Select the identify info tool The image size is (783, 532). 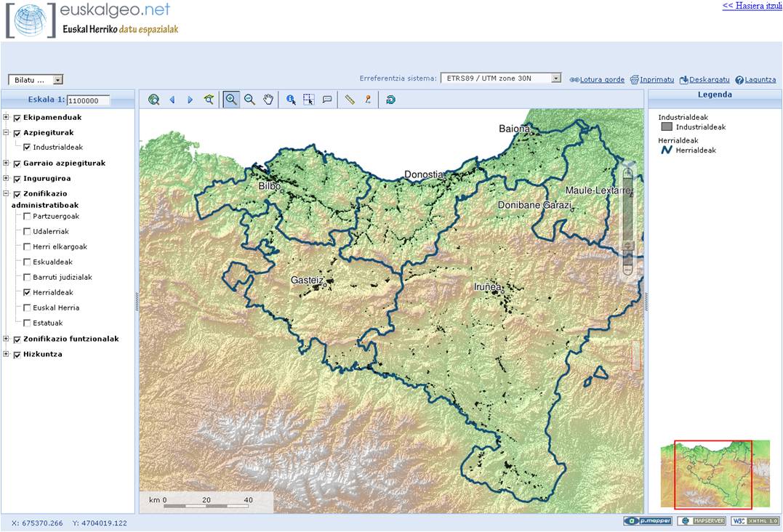tap(291, 100)
